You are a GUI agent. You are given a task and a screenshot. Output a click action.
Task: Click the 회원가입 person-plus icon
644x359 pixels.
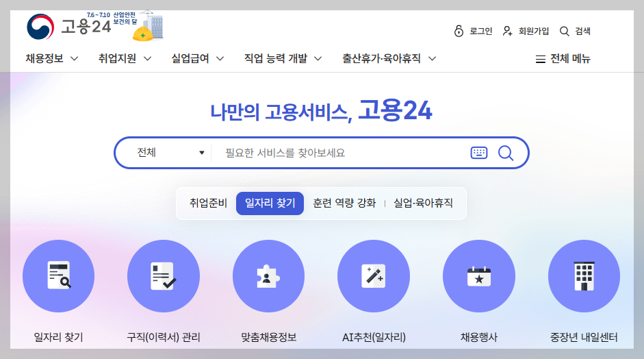click(x=508, y=31)
